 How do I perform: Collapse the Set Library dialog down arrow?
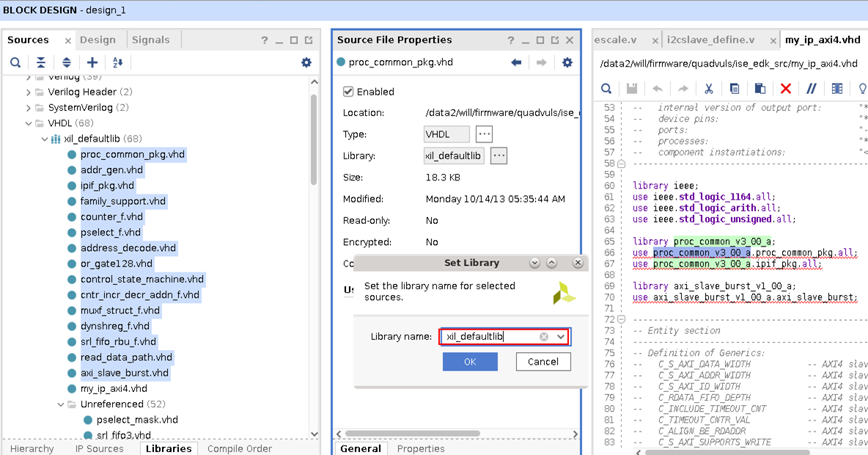(x=534, y=263)
